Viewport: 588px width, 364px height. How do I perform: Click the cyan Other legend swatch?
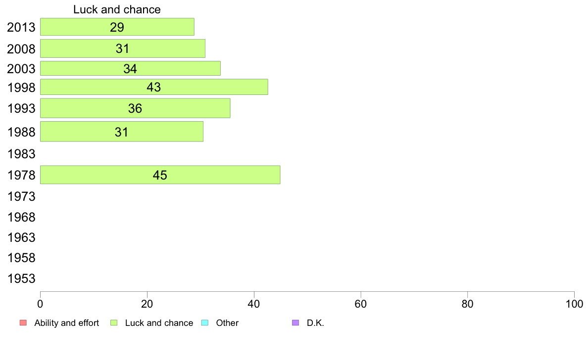[205, 323]
